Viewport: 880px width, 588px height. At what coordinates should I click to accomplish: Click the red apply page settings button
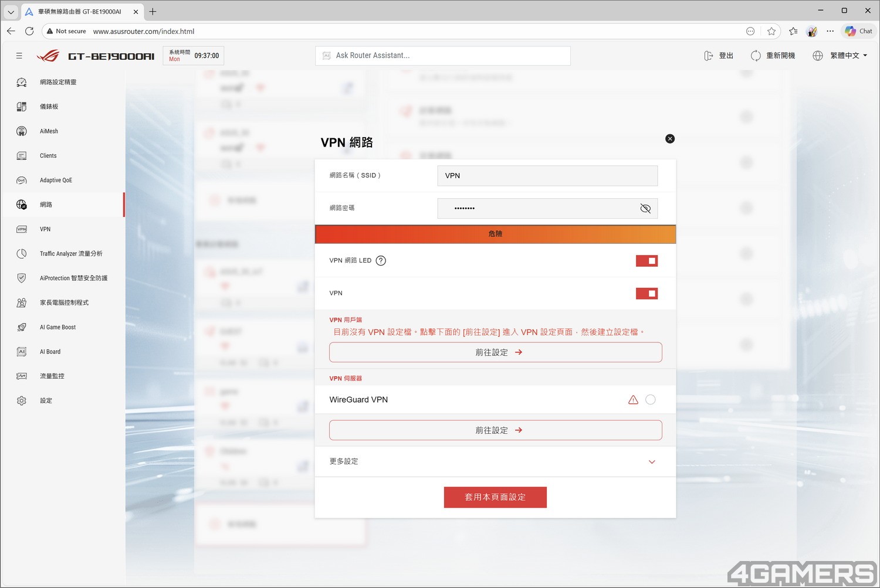pos(495,497)
